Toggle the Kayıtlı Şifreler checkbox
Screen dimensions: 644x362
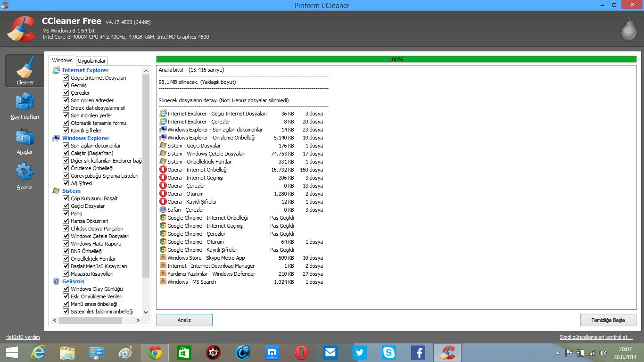[x=66, y=131]
